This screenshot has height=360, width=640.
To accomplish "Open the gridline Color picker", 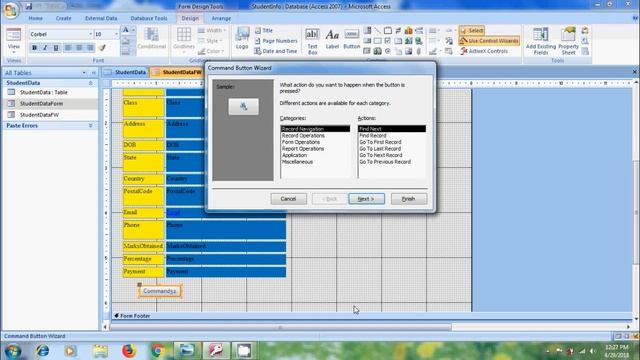I will pyautogui.click(x=211, y=51).
